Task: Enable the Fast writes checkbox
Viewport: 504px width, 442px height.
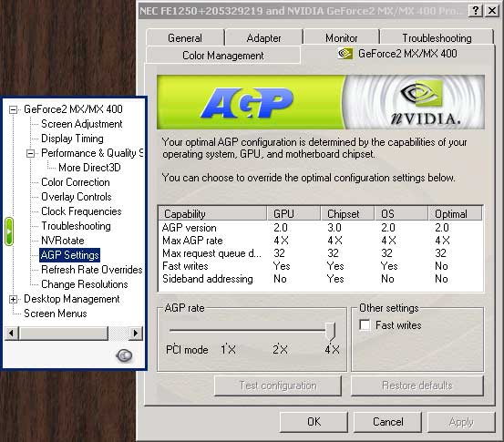Action: coord(365,324)
